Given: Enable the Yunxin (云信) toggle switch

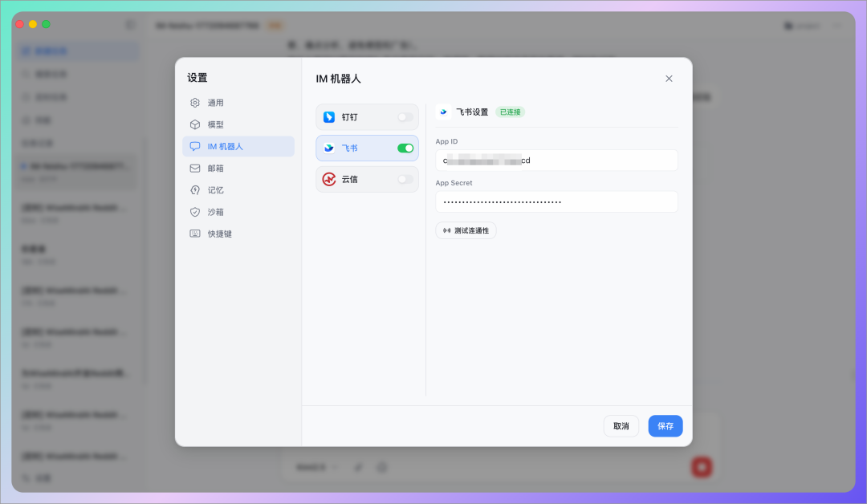Looking at the screenshot, I should [x=405, y=179].
